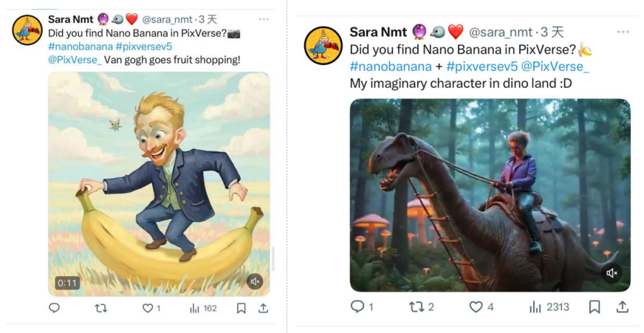
Task: Reply to the dino land tweet
Action: (x=357, y=306)
